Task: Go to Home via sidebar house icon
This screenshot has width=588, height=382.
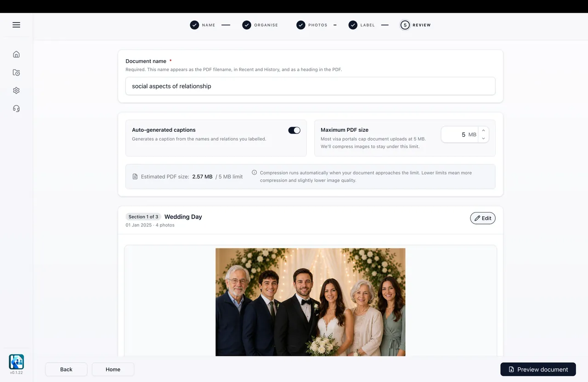Action: (16, 54)
